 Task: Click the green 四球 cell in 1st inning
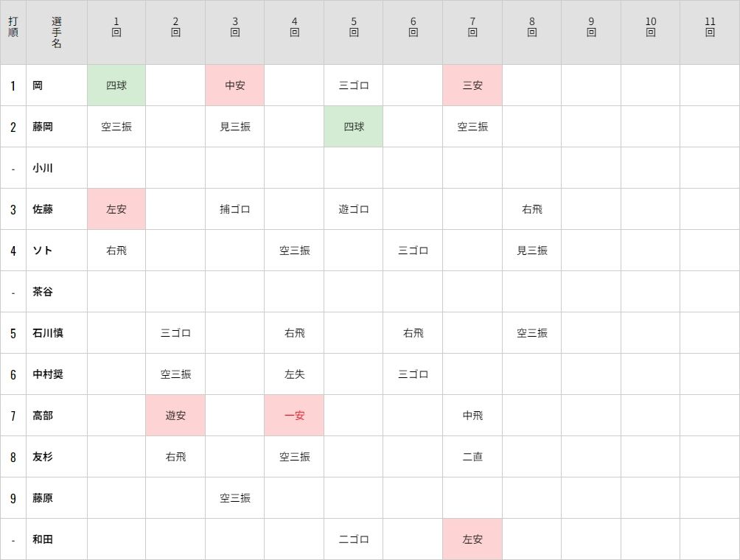(116, 85)
